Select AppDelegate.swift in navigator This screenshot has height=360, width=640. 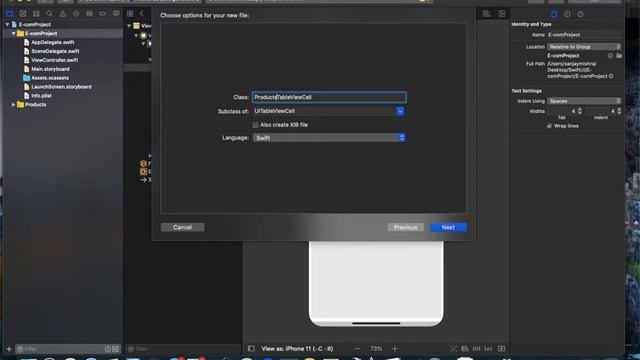tap(53, 42)
